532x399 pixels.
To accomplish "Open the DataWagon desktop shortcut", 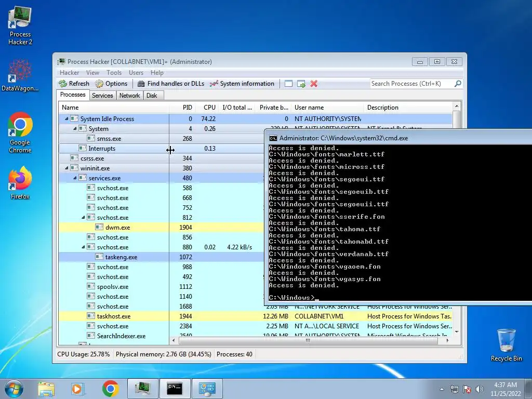I will pos(20,75).
